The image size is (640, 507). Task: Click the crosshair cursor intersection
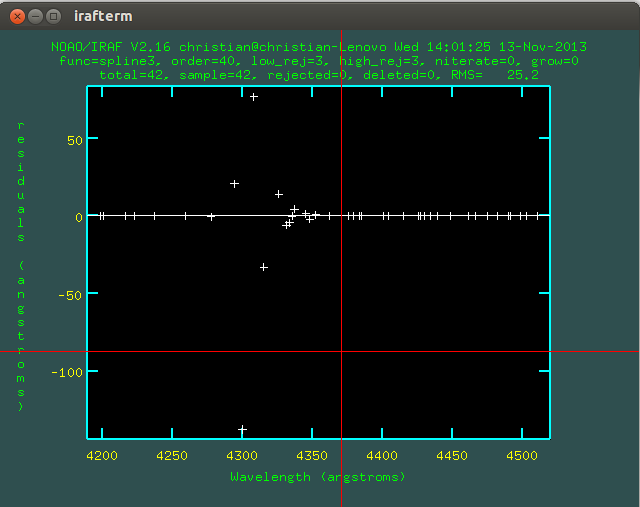point(342,351)
